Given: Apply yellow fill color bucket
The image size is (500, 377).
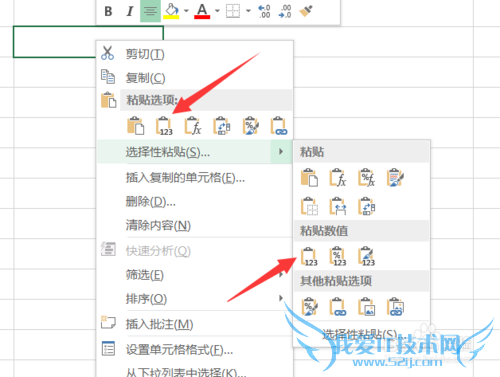Looking at the screenshot, I should (171, 11).
